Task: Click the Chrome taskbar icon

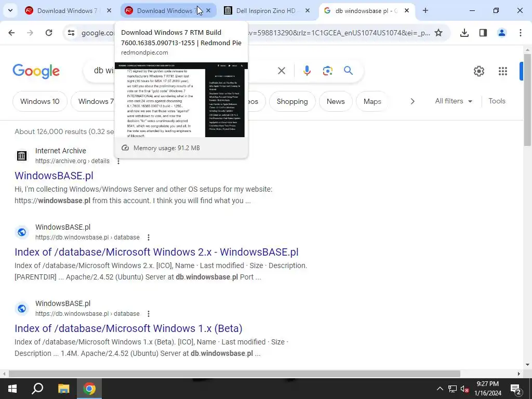Action: (89, 389)
